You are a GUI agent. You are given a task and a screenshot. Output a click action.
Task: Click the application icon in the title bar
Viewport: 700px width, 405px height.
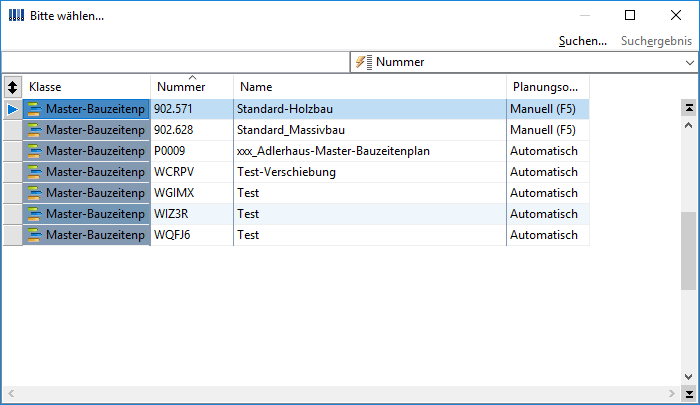point(17,16)
